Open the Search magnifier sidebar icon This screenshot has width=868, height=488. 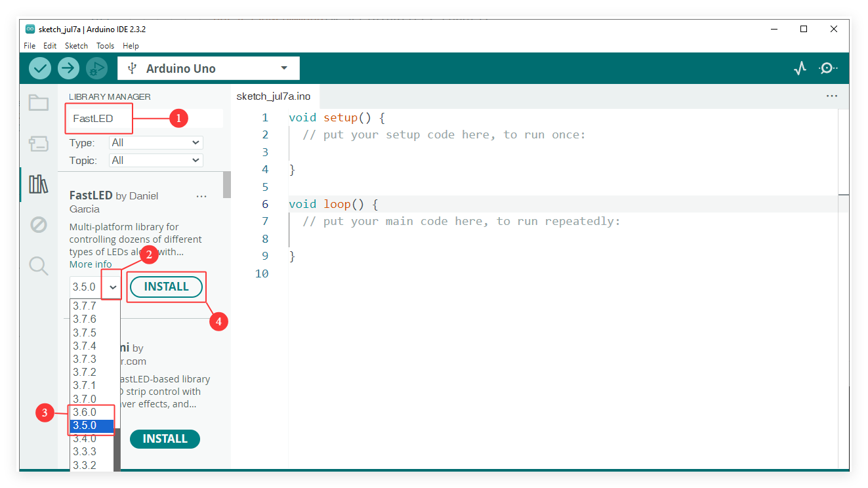coord(39,266)
